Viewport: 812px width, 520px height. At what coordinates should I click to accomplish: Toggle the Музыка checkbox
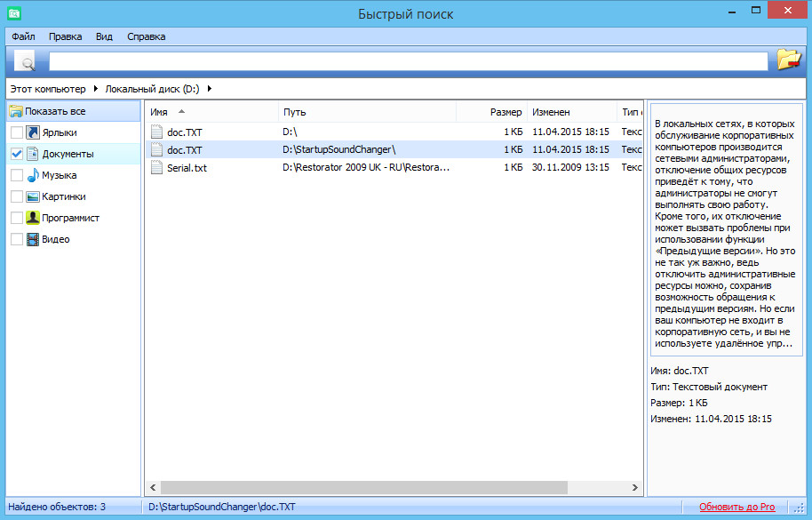[17, 175]
